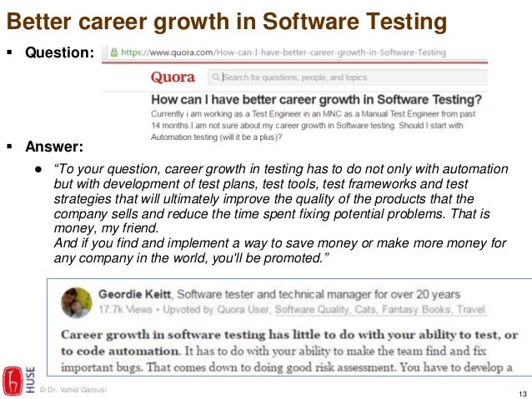Click the Quora search questions field
The width and height of the screenshot is (532, 399).
pyautogui.click(x=348, y=77)
